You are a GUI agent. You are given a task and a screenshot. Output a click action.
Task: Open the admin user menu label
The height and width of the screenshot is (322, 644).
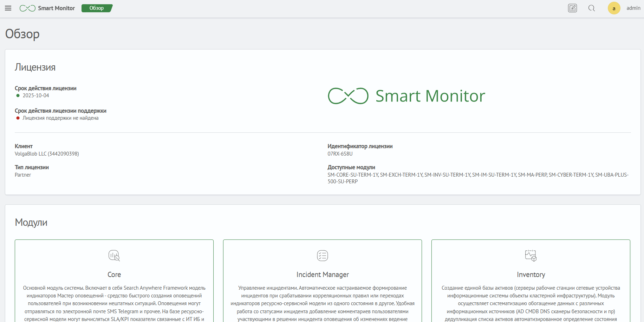(633, 8)
